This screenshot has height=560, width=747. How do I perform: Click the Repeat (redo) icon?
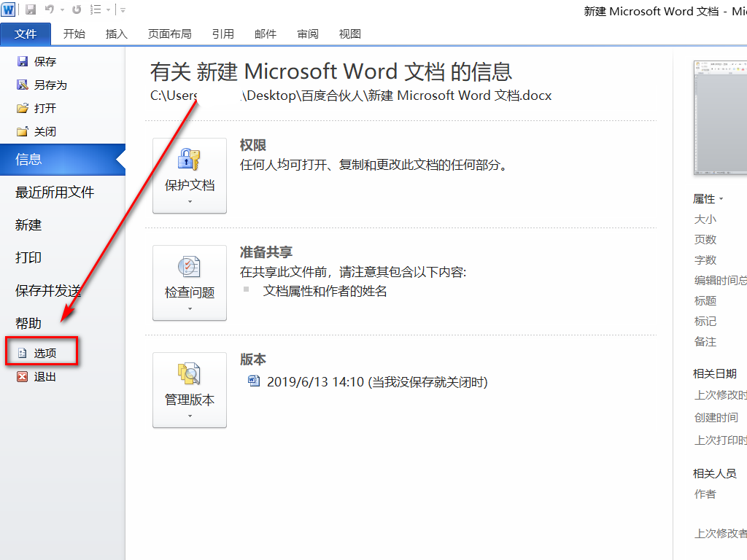click(x=77, y=9)
